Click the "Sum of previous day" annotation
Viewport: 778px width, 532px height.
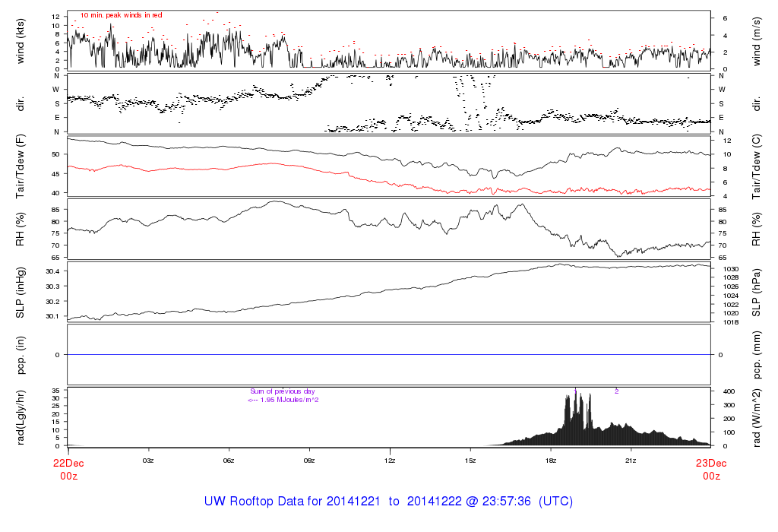[283, 391]
